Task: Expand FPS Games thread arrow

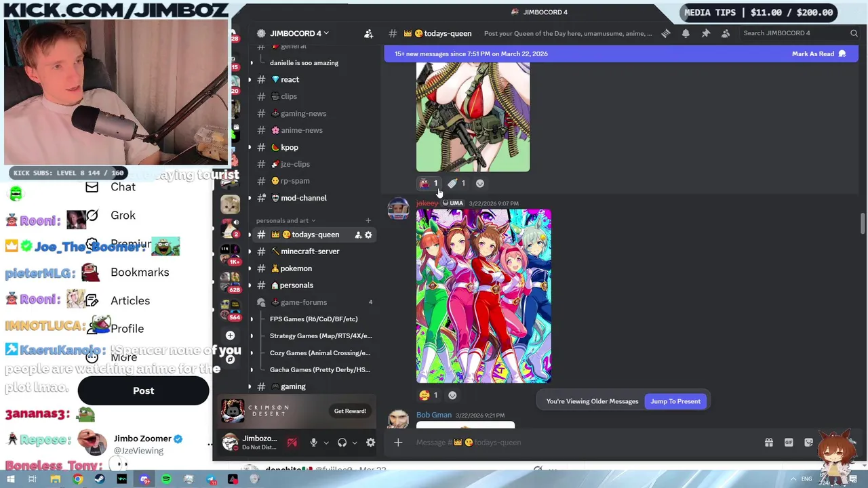Action: tap(252, 319)
